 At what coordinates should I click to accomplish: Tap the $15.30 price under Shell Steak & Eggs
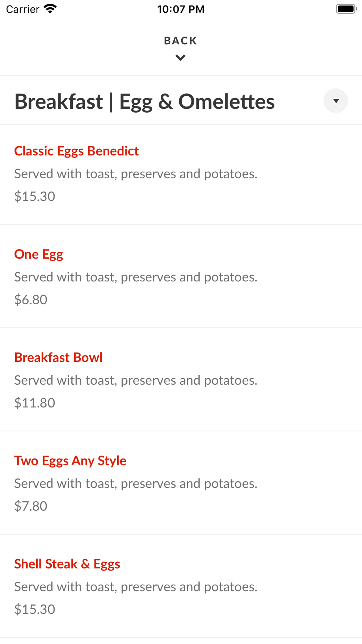(x=35, y=609)
